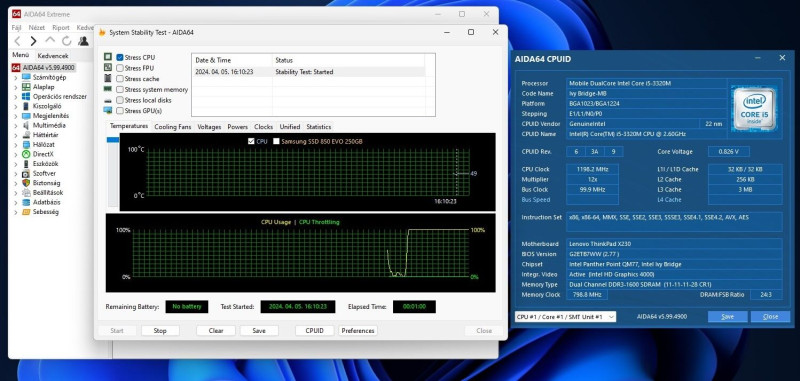
Task: Click the refresh icon in AIDA64 toolbar
Action: pos(66,41)
